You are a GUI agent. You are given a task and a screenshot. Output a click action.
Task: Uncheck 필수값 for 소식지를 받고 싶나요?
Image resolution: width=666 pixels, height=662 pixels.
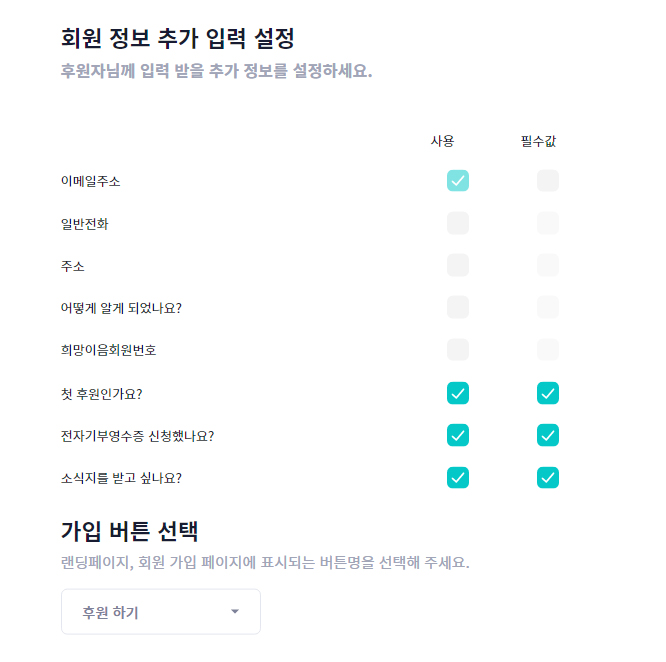[x=547, y=478]
